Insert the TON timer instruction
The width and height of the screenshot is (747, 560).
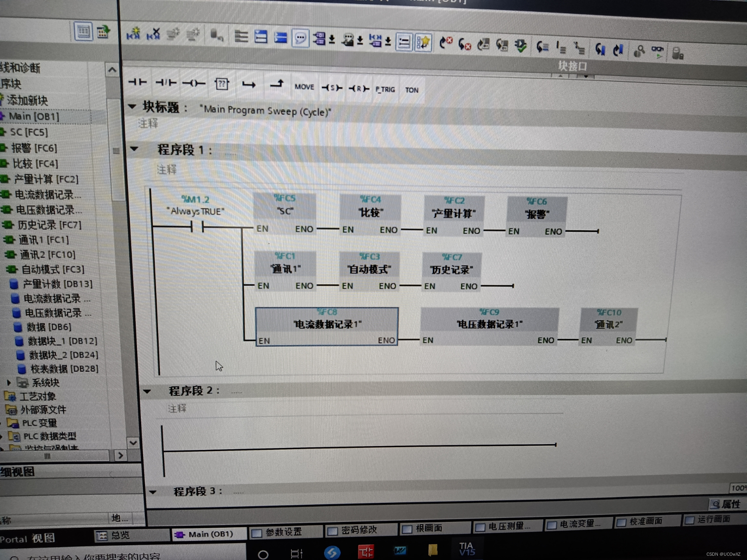pos(412,90)
